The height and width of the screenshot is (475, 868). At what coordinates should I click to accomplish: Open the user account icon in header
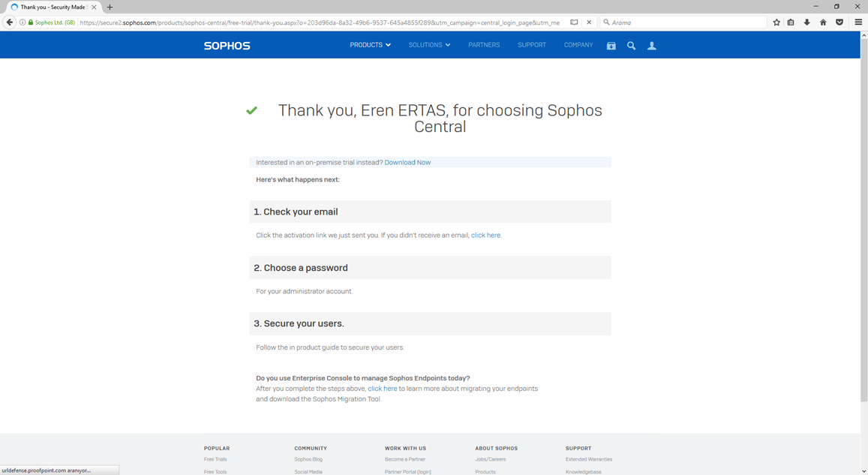pos(651,46)
